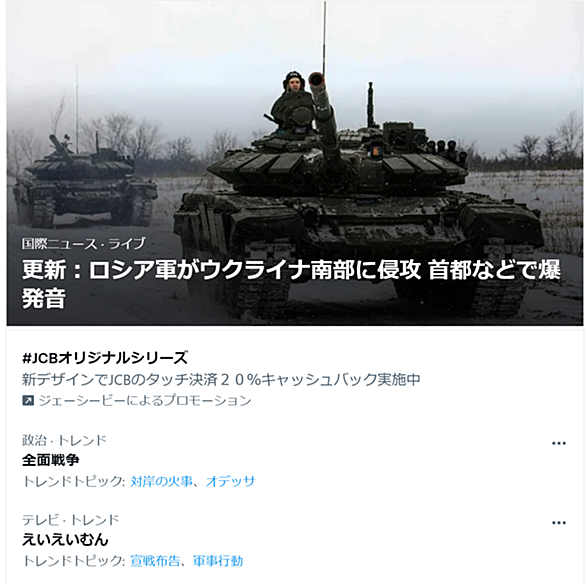Open trending topic 対岸の火事
The width and height of the screenshot is (586, 584).
[x=161, y=481]
